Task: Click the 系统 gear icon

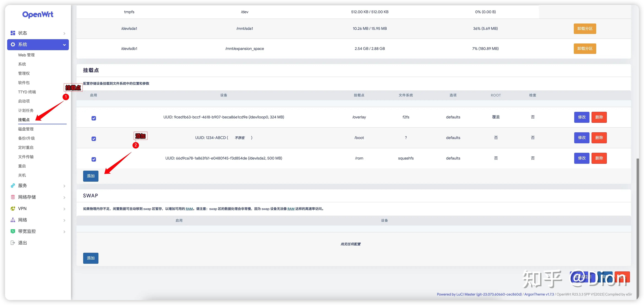Action: 13,44
